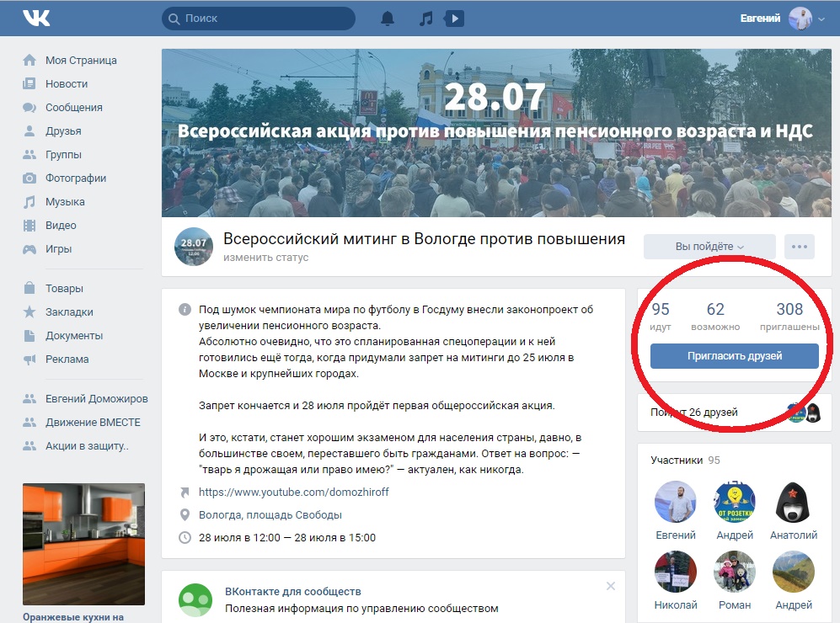Click the Вологда, площадь Свободы location link
The image size is (840, 623).
tap(270, 514)
